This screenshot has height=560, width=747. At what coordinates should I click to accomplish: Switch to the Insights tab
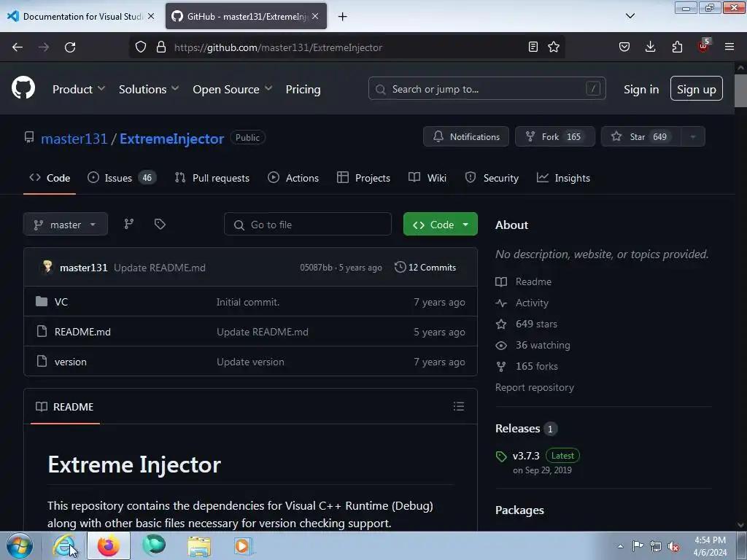tap(563, 178)
